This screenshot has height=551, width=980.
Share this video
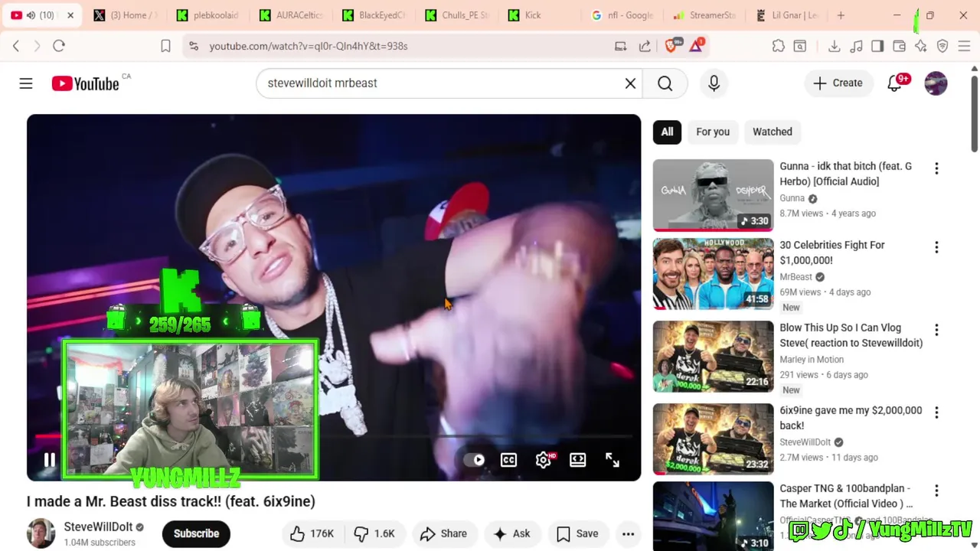pos(443,533)
